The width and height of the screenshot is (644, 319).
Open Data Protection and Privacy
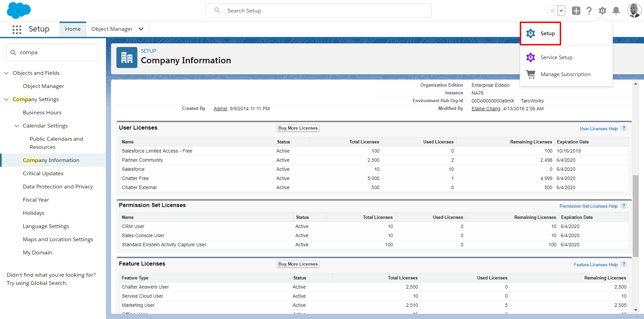(58, 187)
